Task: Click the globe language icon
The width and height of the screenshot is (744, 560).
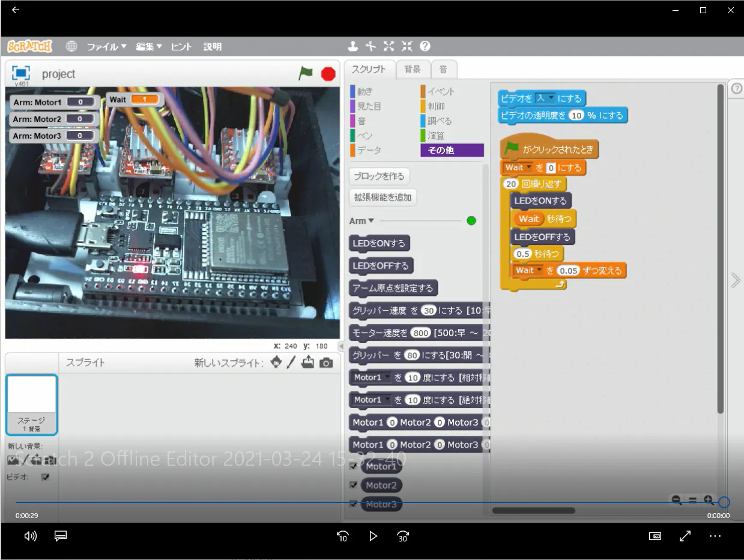Action: coord(71,46)
